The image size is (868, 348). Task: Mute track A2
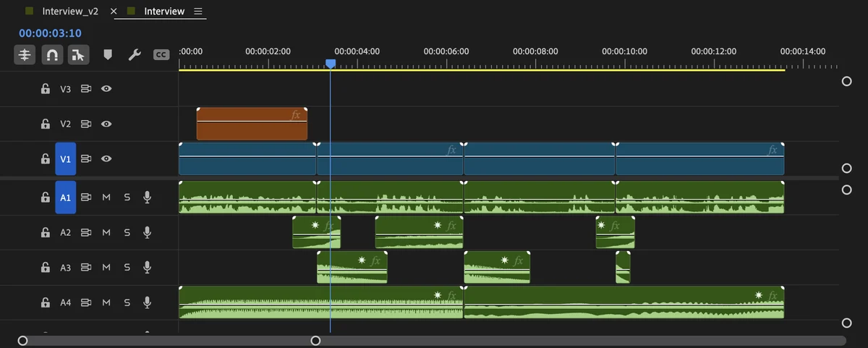pos(106,232)
